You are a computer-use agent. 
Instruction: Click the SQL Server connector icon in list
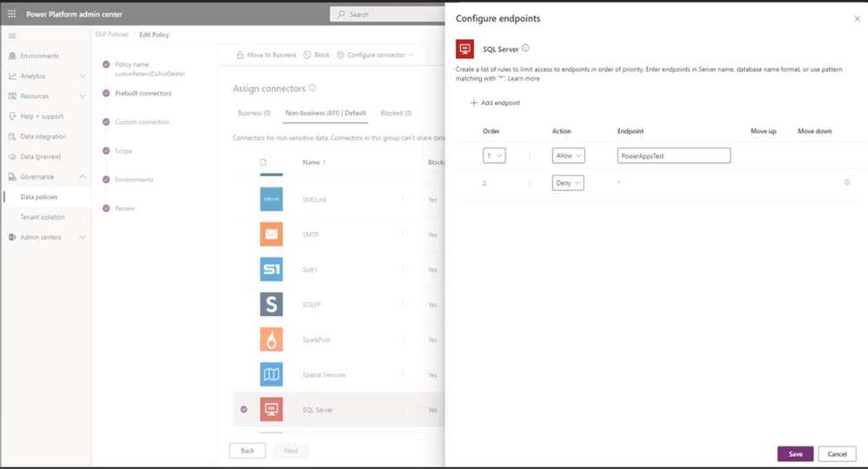coord(271,410)
